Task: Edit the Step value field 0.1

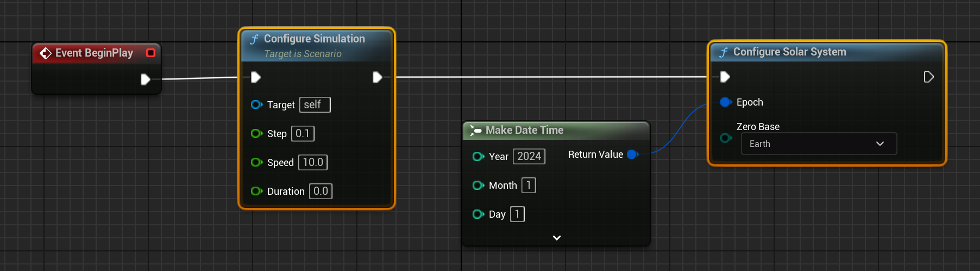Action: point(303,133)
